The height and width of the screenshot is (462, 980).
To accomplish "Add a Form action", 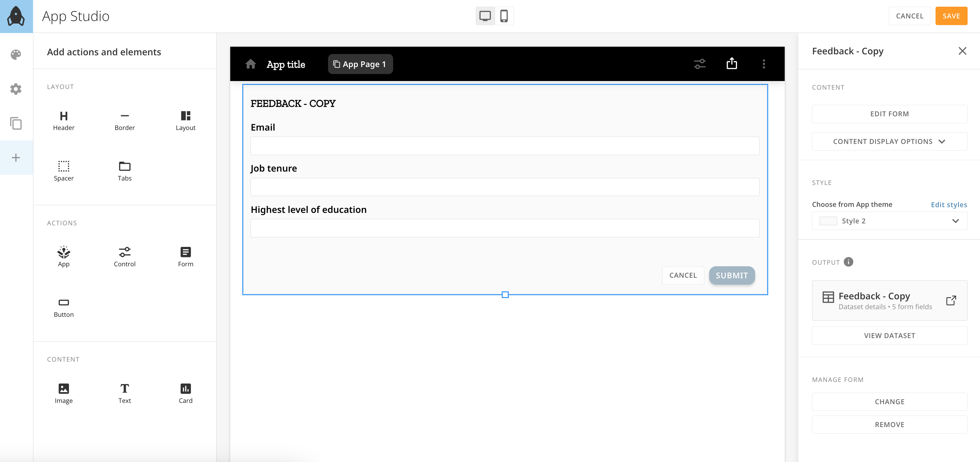I will pyautogui.click(x=185, y=256).
